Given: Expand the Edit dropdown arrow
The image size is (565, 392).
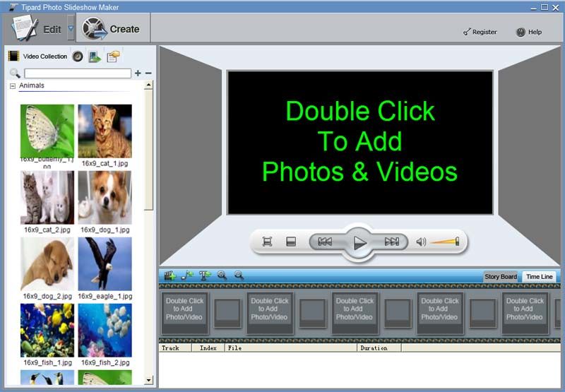Looking at the screenshot, I should coord(71,28).
